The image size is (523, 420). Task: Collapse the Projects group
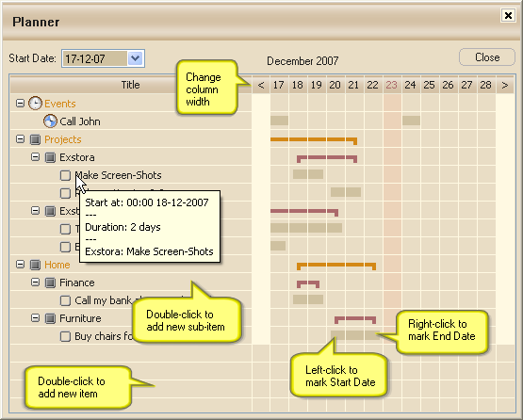click(20, 138)
